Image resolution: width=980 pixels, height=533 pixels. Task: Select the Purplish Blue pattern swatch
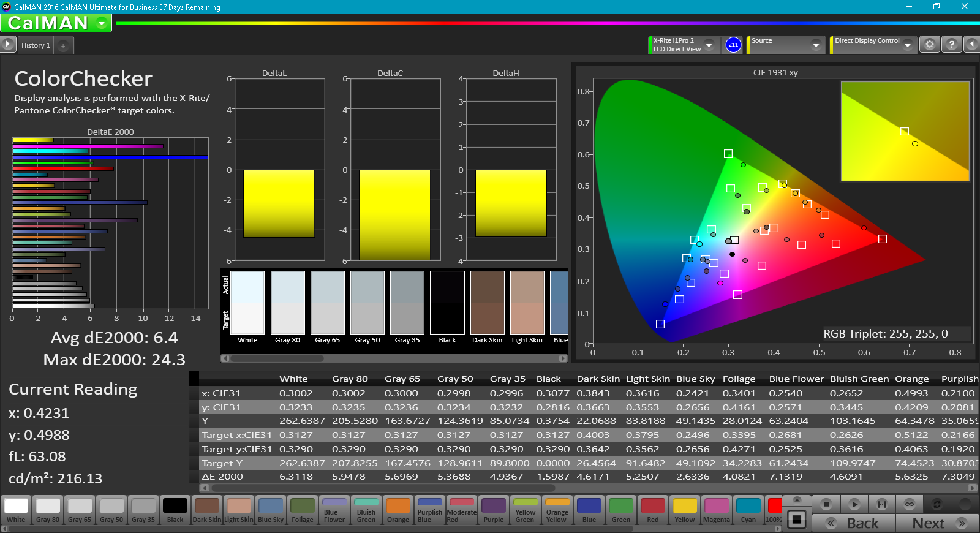pos(430,510)
